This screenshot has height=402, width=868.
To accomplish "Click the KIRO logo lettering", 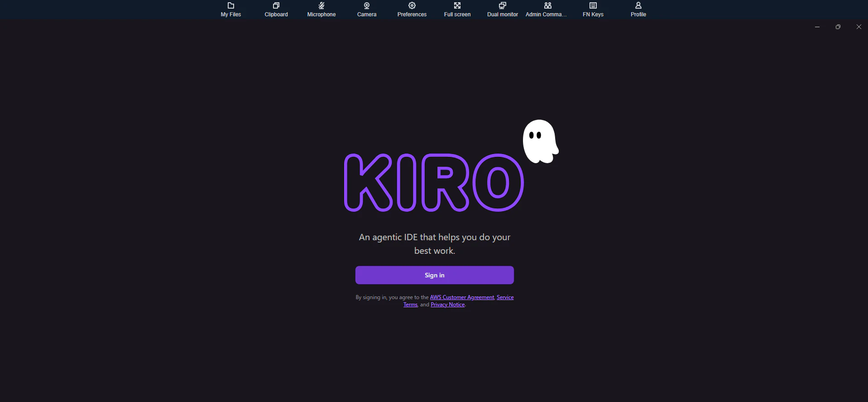I will pos(434,183).
